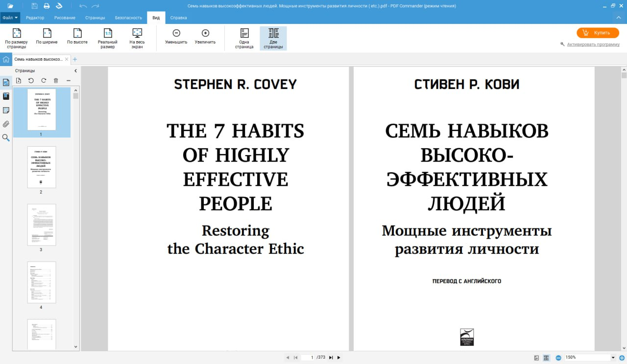Go to the home screen tab icon

pos(6,60)
